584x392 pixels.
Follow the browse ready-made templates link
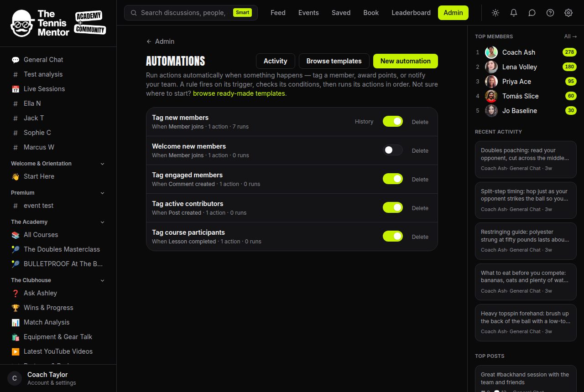(x=239, y=93)
